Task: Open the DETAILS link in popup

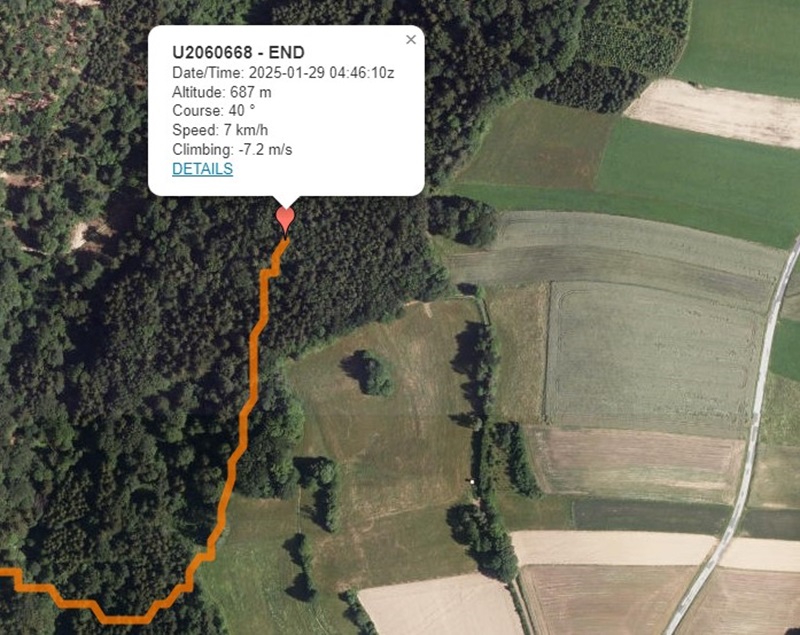Action: click(x=203, y=169)
